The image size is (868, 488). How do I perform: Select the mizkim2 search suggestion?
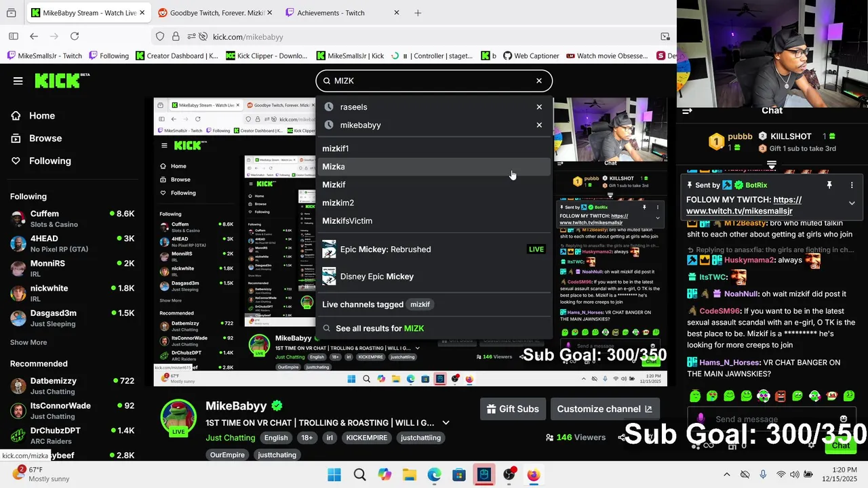(434, 203)
